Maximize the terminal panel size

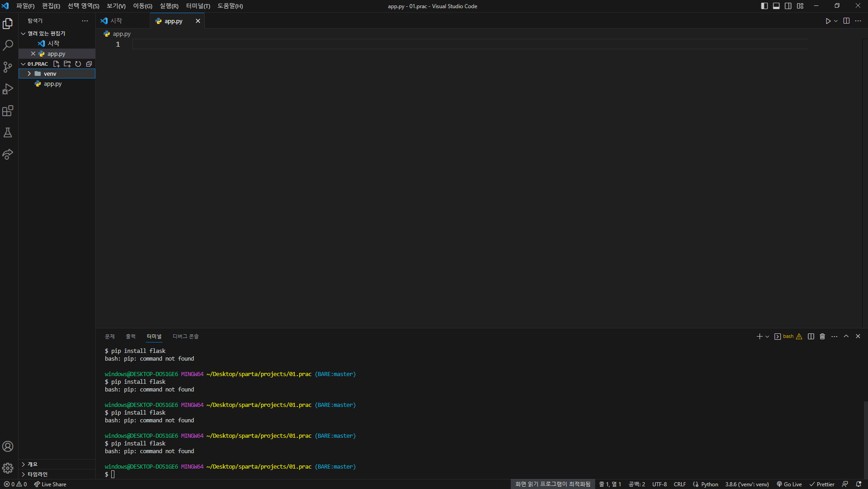(x=846, y=336)
